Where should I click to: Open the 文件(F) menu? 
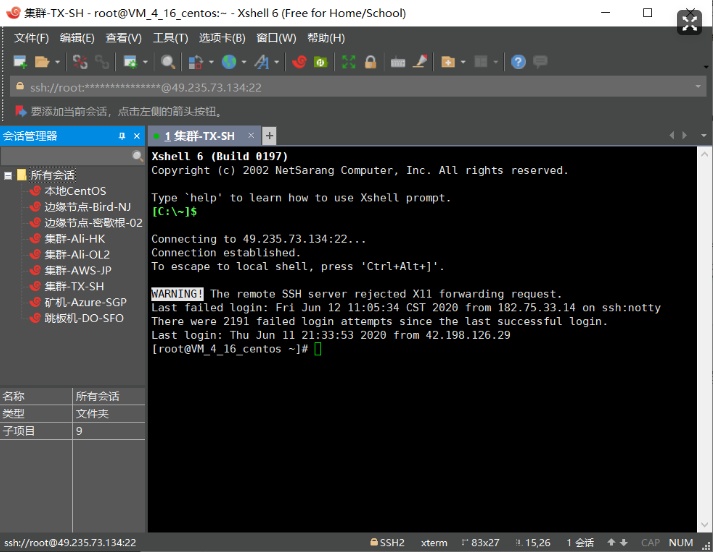coord(31,38)
